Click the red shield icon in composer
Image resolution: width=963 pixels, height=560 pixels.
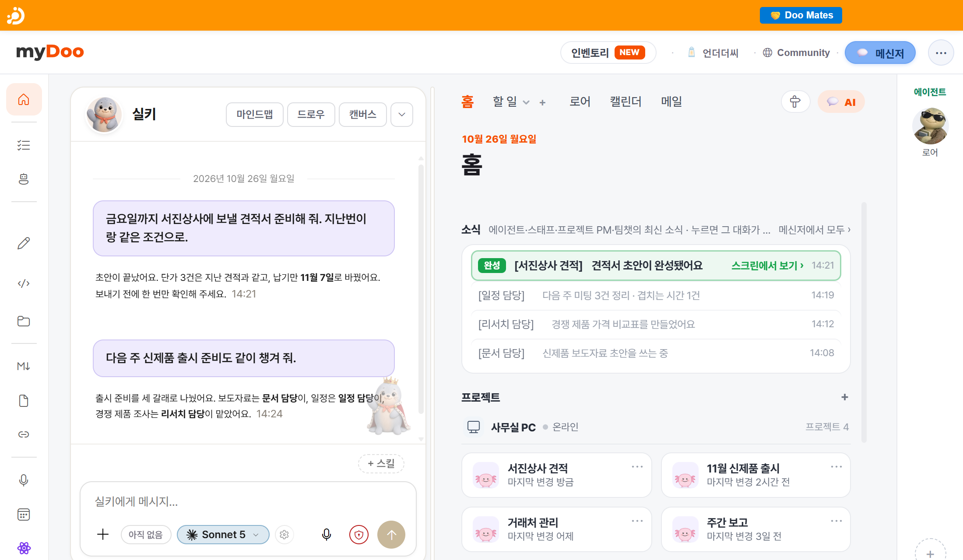[359, 535]
